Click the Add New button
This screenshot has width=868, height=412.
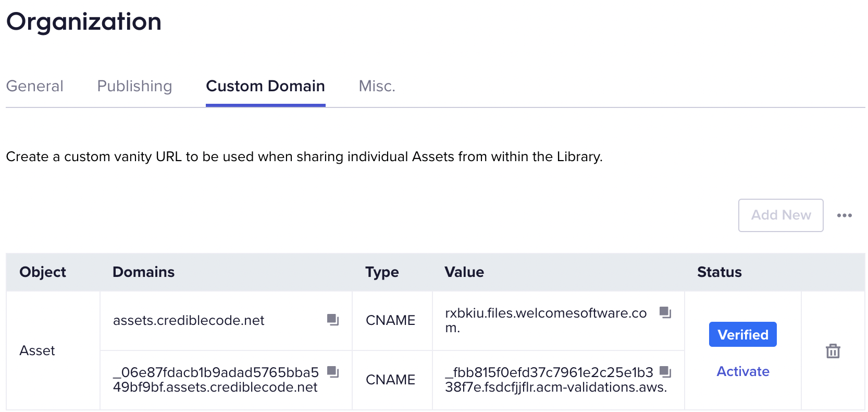[x=781, y=215]
